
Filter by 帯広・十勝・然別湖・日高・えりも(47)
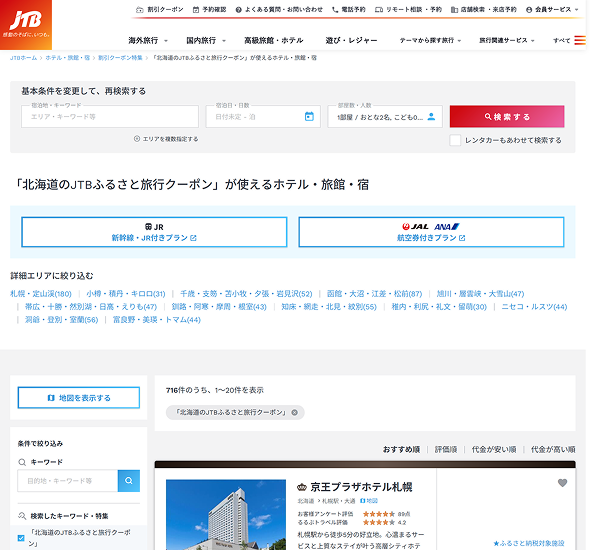[91, 307]
